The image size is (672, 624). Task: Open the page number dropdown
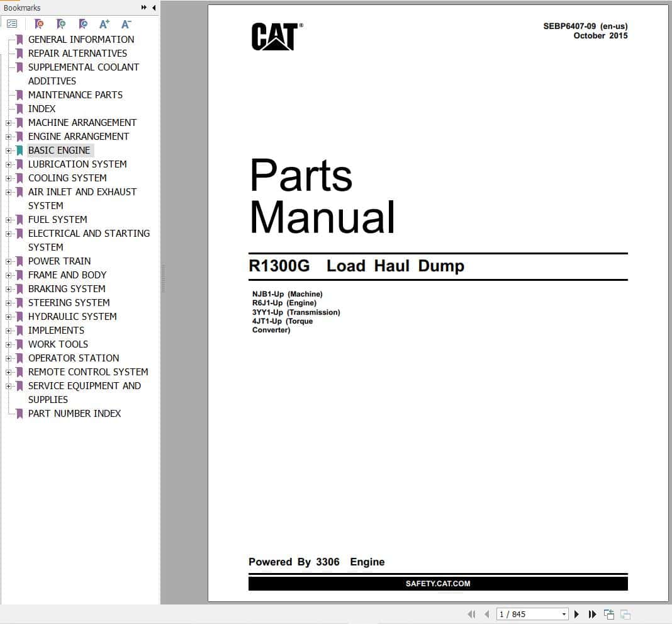click(564, 614)
